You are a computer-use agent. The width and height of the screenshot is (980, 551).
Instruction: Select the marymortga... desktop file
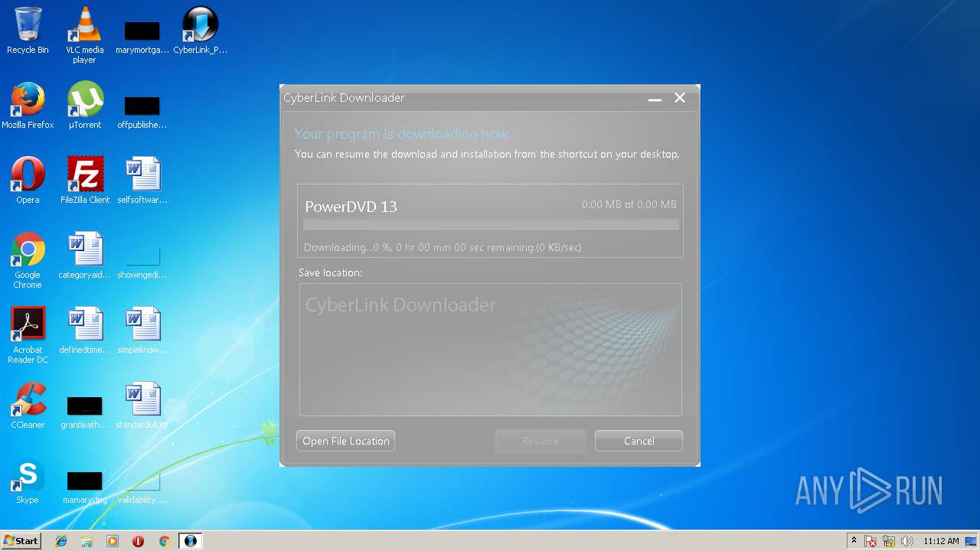[x=142, y=35]
